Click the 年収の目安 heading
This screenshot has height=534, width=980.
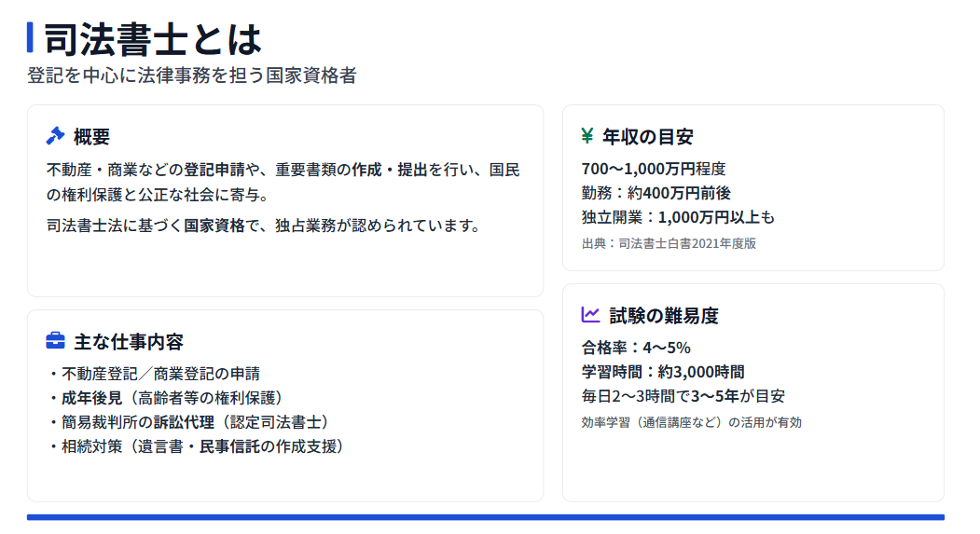pyautogui.click(x=648, y=137)
